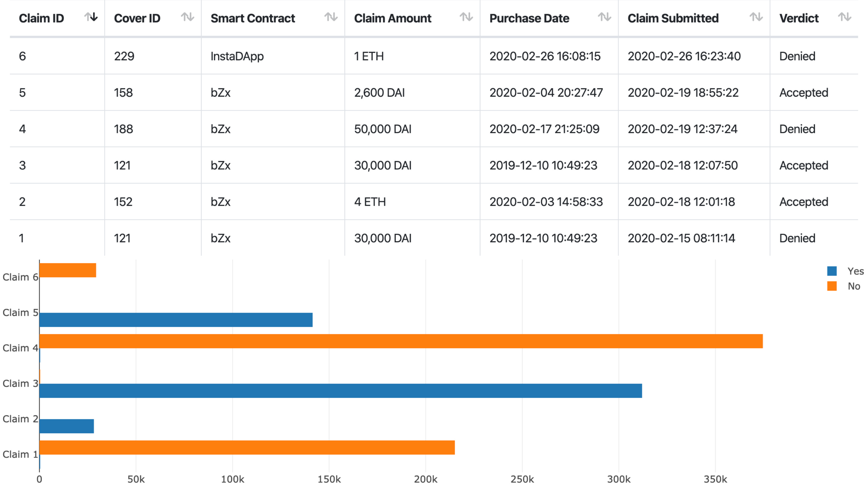Click the Claim 5 blue bar
Image resolution: width=868 pixels, height=487 pixels.
(176, 320)
